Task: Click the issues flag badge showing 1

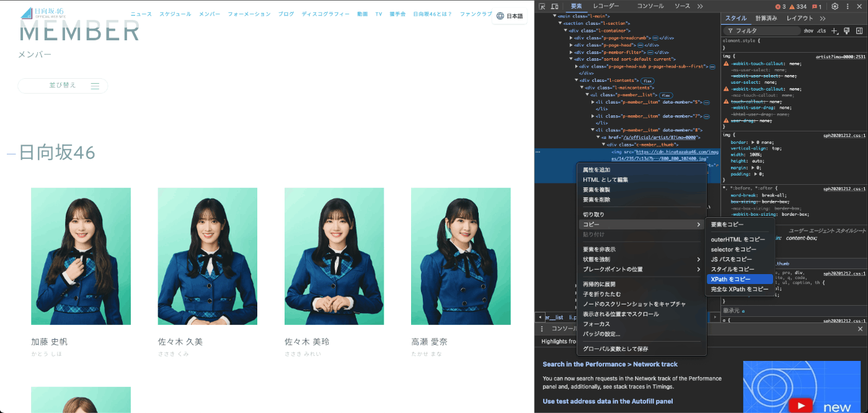Action: point(817,7)
